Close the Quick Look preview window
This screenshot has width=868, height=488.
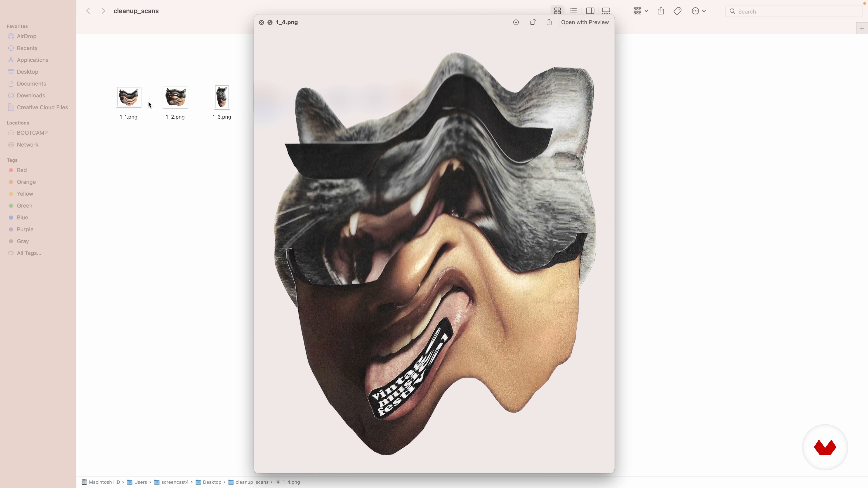coord(262,22)
